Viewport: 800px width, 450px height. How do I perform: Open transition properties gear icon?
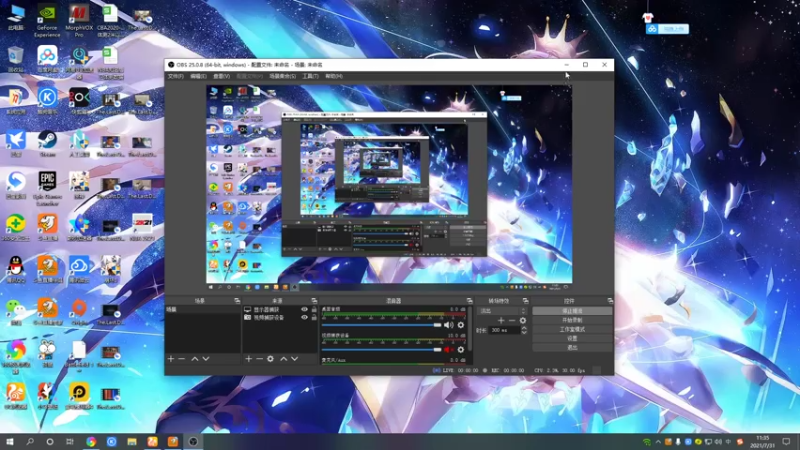[x=522, y=320]
